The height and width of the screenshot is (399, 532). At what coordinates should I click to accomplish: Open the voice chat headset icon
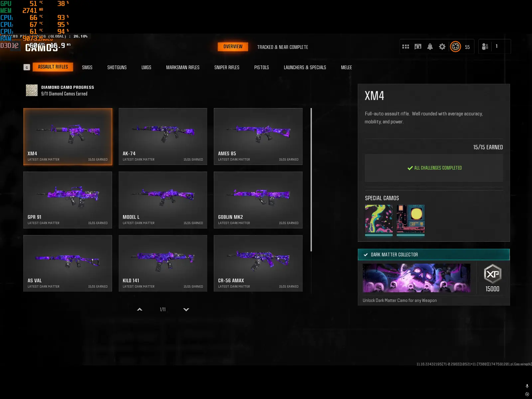click(418, 47)
